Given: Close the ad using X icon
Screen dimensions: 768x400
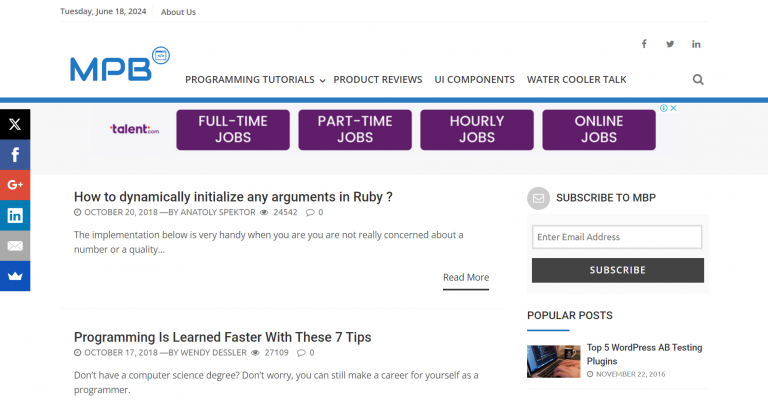Looking at the screenshot, I should (x=674, y=108).
